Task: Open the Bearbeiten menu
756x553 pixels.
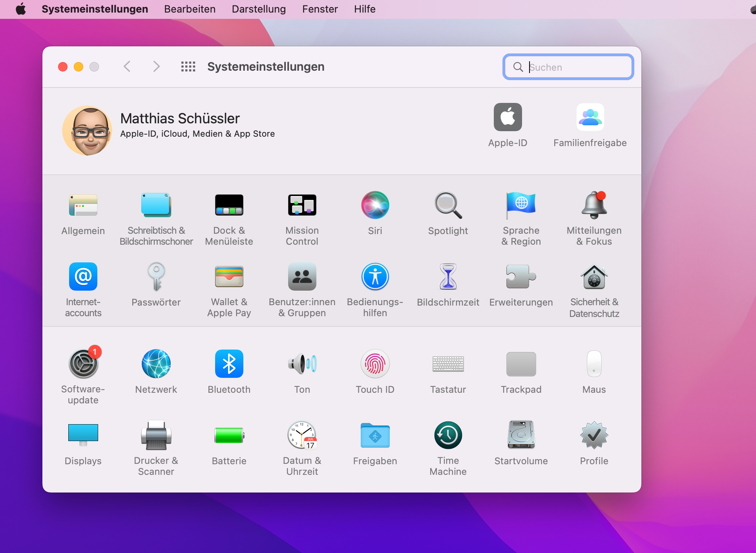Action: [190, 9]
